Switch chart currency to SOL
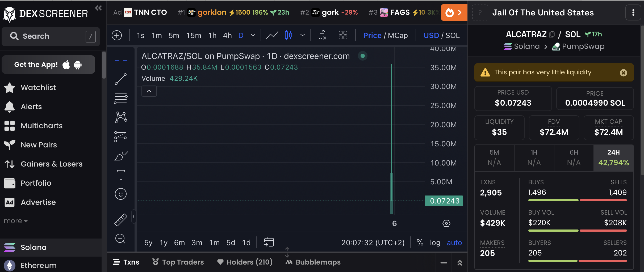Screen dimensions: 644x272 [453, 35]
